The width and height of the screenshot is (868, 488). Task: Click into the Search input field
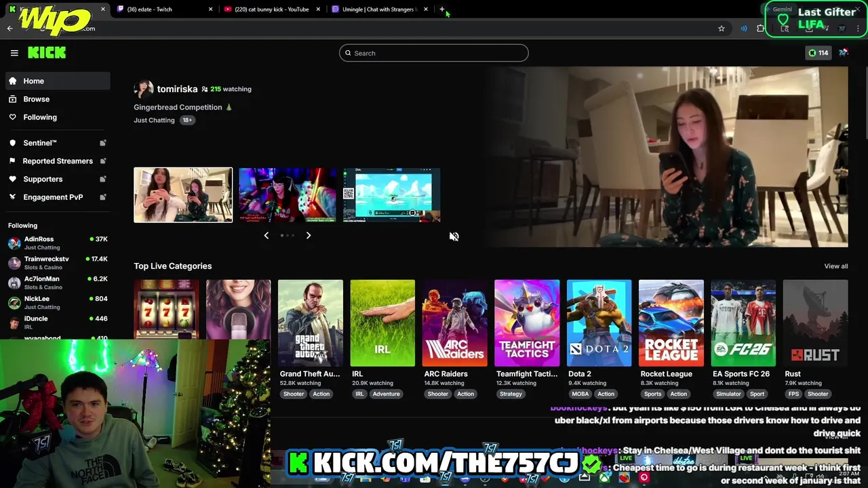(x=434, y=53)
